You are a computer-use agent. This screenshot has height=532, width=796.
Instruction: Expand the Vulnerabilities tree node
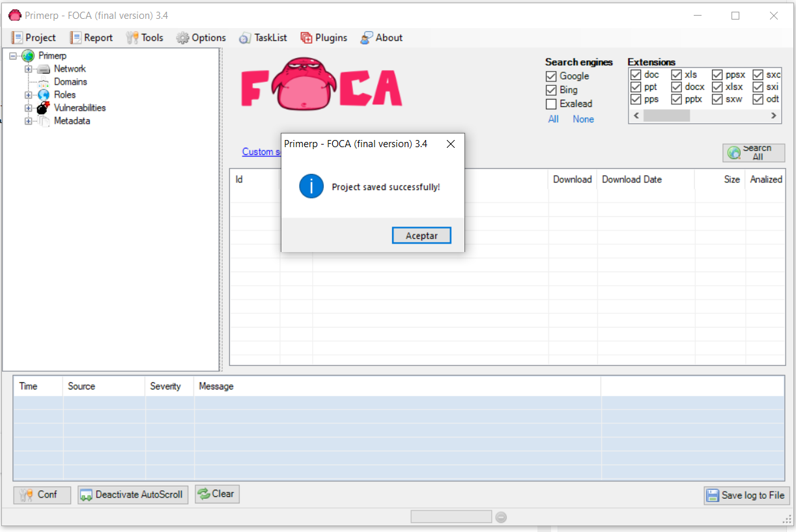tap(28, 108)
